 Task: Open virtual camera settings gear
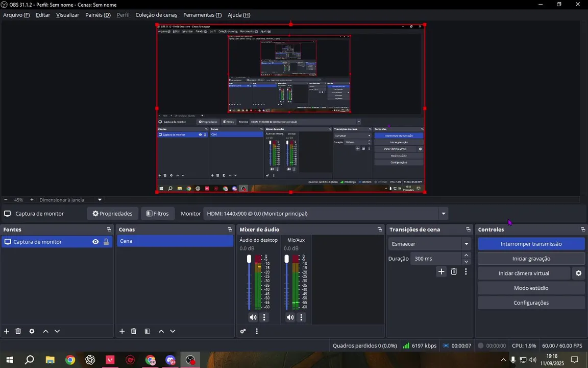tap(579, 273)
